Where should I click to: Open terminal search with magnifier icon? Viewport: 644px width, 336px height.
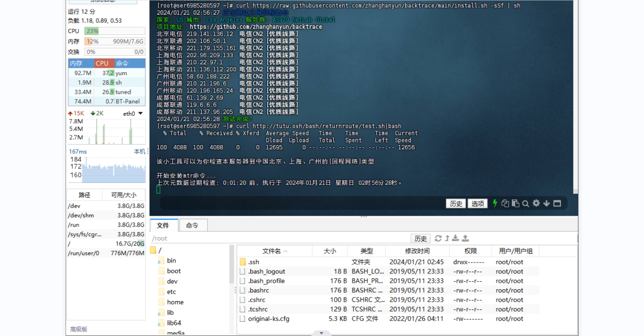click(x=526, y=203)
